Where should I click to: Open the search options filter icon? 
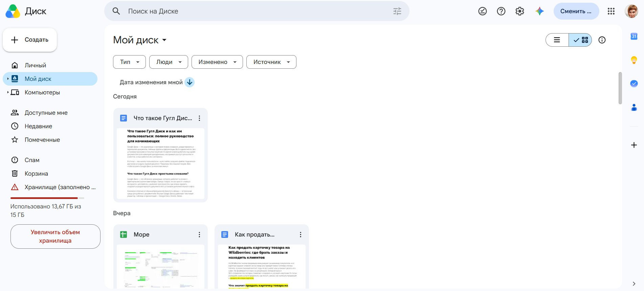pos(397,11)
